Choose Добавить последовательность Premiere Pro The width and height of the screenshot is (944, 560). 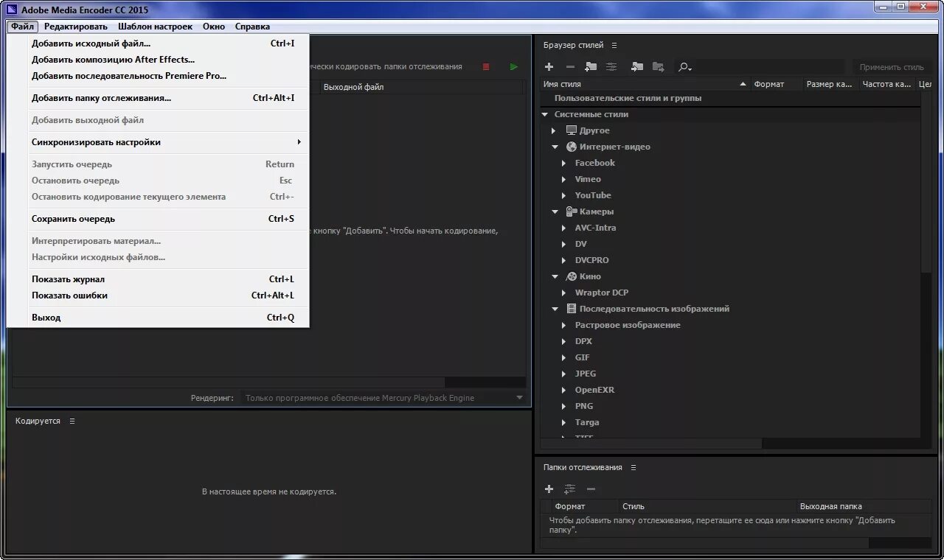coord(158,76)
